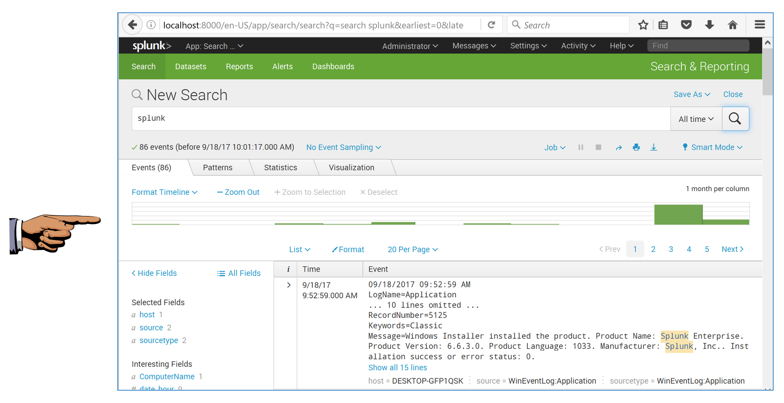
Task: Open the Administrator menu
Action: (x=410, y=46)
